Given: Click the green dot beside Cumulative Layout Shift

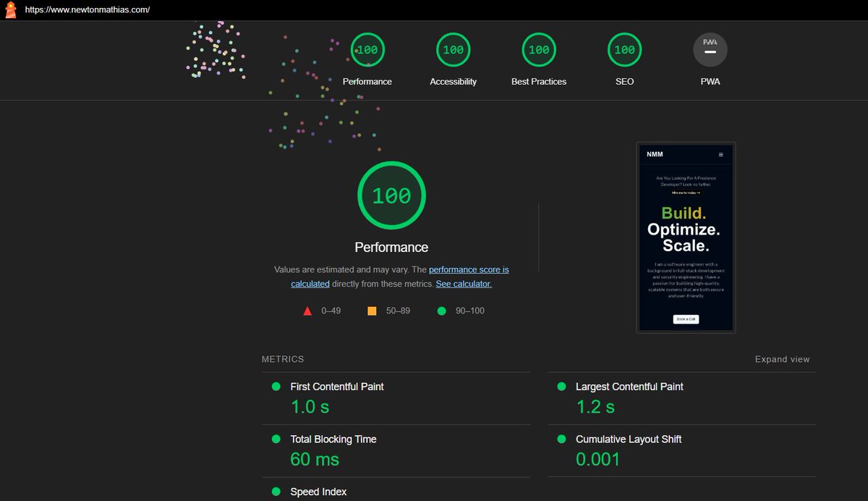Looking at the screenshot, I should [x=561, y=439].
